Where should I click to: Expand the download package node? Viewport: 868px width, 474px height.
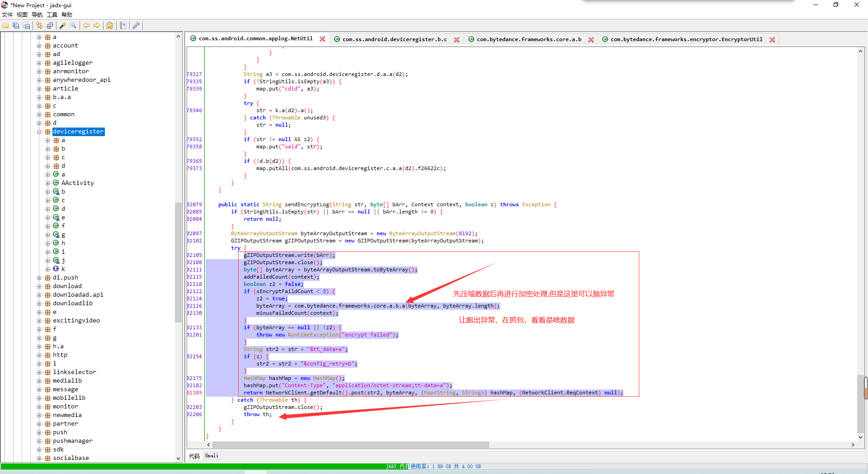click(x=39, y=286)
